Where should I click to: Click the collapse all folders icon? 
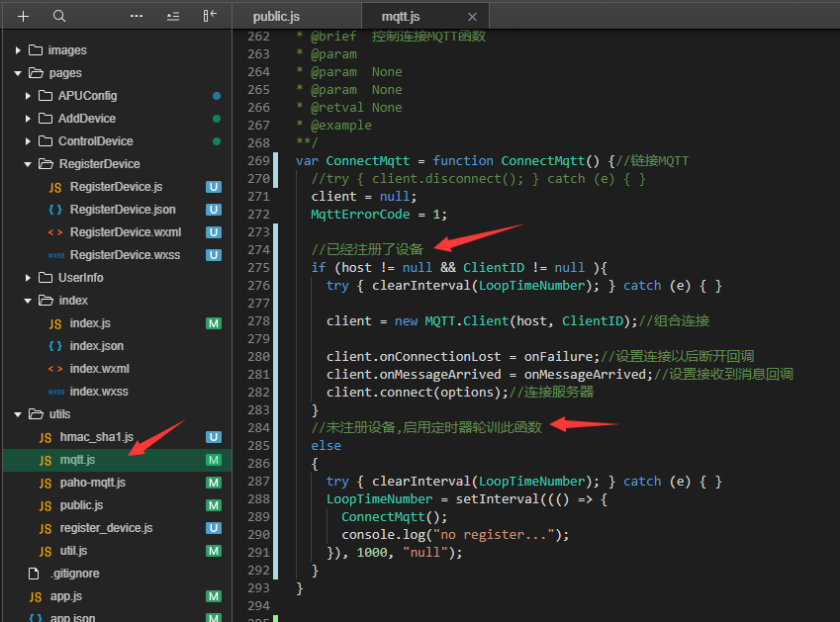click(x=173, y=17)
